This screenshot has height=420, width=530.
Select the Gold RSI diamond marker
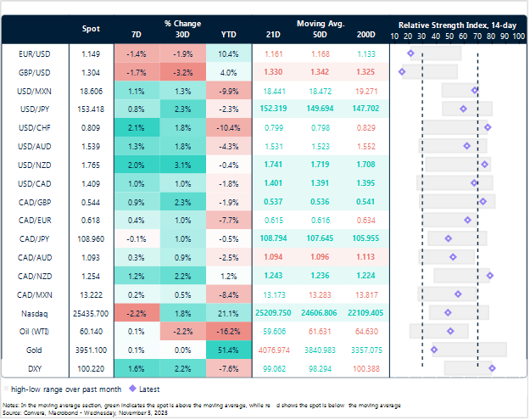click(434, 350)
